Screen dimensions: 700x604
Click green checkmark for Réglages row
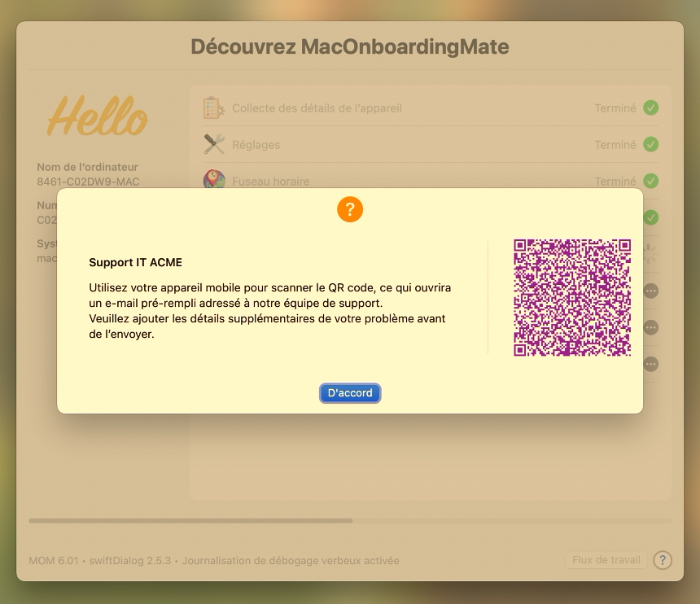pos(650,145)
